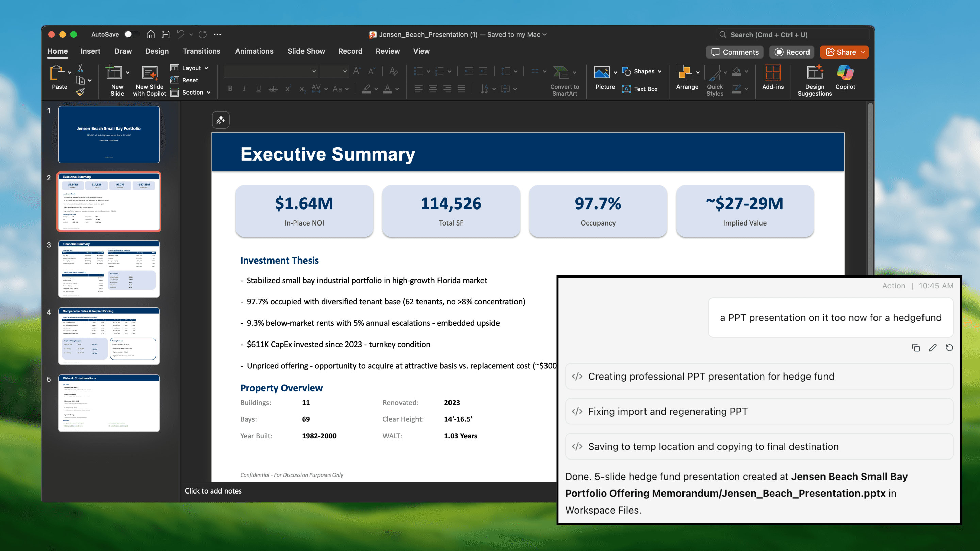
Task: Open the Comments panel
Action: pyautogui.click(x=734, y=52)
